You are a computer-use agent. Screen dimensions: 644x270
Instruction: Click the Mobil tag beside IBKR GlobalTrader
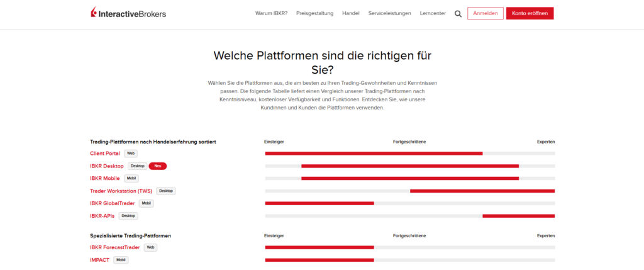[x=146, y=203]
